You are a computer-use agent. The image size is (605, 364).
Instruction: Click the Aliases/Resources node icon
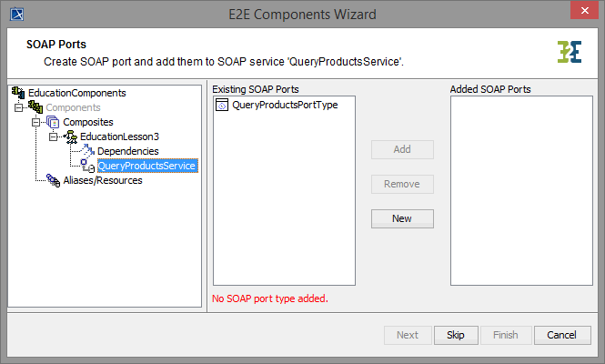tap(53, 180)
